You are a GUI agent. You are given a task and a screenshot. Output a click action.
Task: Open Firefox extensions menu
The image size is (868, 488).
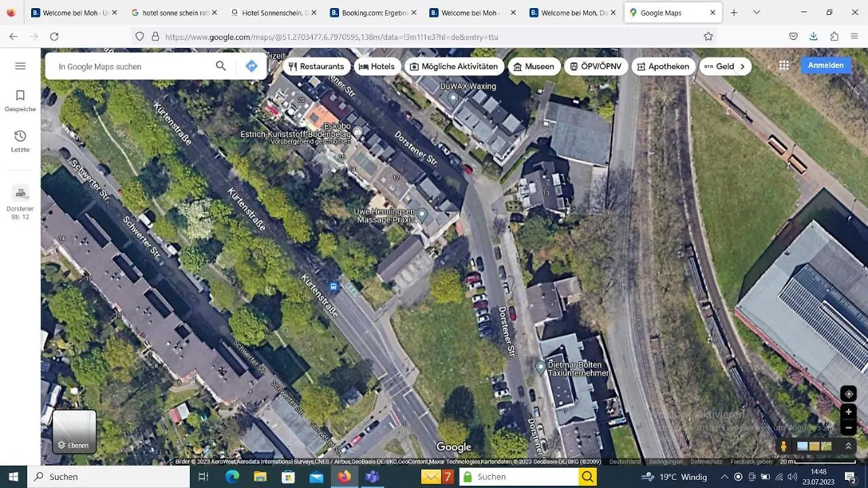coord(834,37)
